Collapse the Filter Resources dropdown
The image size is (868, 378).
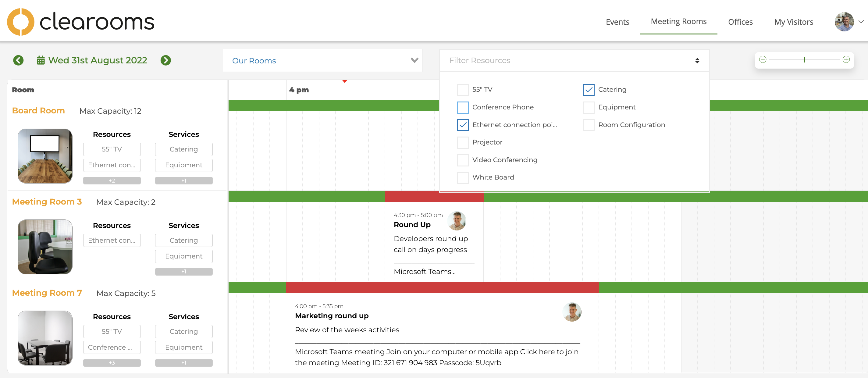[x=697, y=60]
